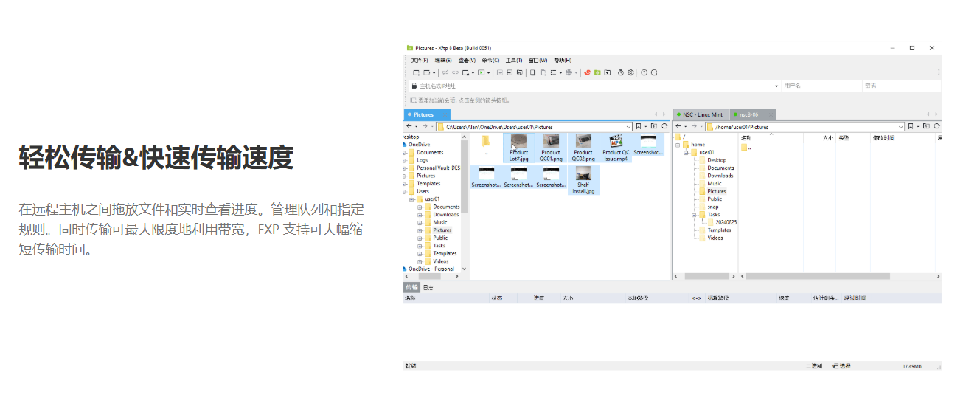This screenshot has height=420, width=980.
Task: Expand local tree Downloads folder node
Action: pos(420,215)
